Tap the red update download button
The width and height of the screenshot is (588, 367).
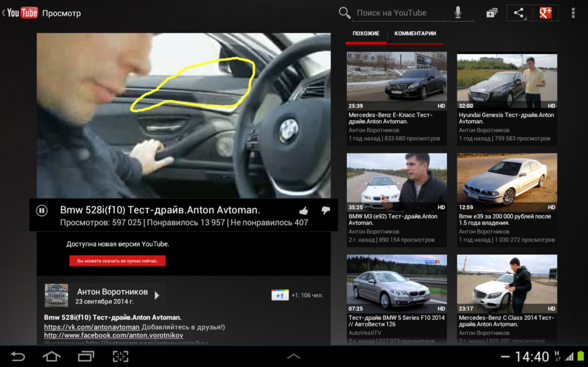(118, 261)
